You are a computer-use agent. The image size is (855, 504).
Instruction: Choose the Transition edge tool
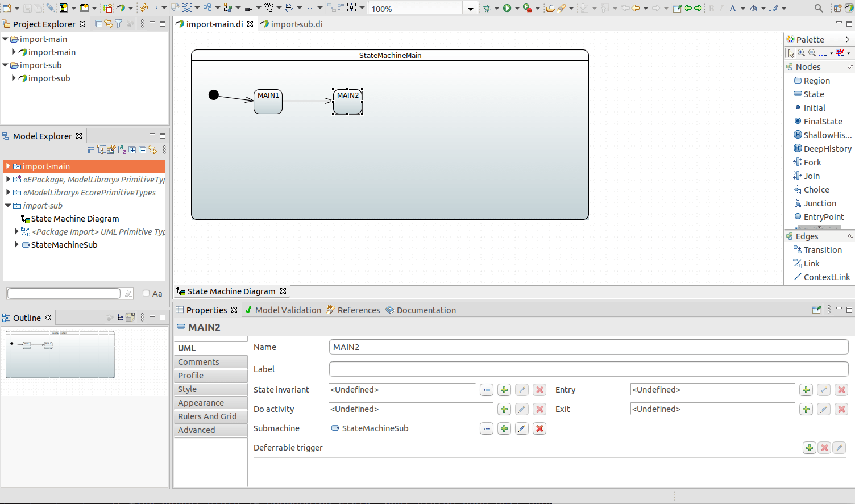(823, 250)
